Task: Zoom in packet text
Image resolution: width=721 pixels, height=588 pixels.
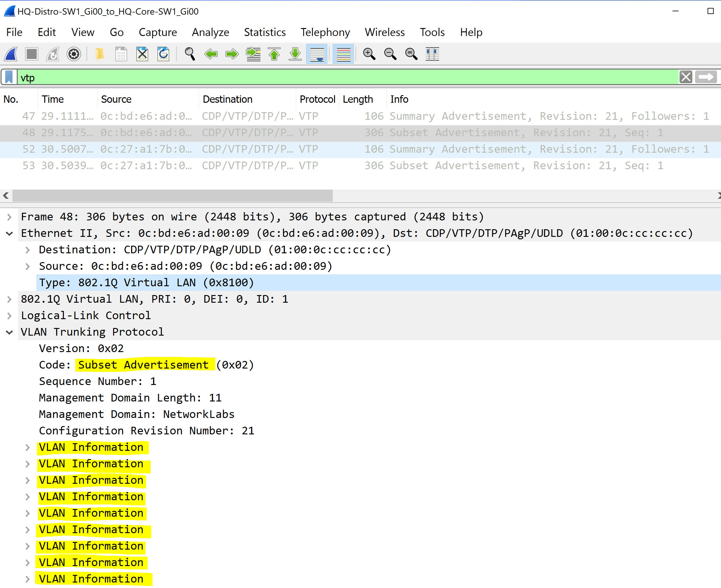Action: click(369, 54)
